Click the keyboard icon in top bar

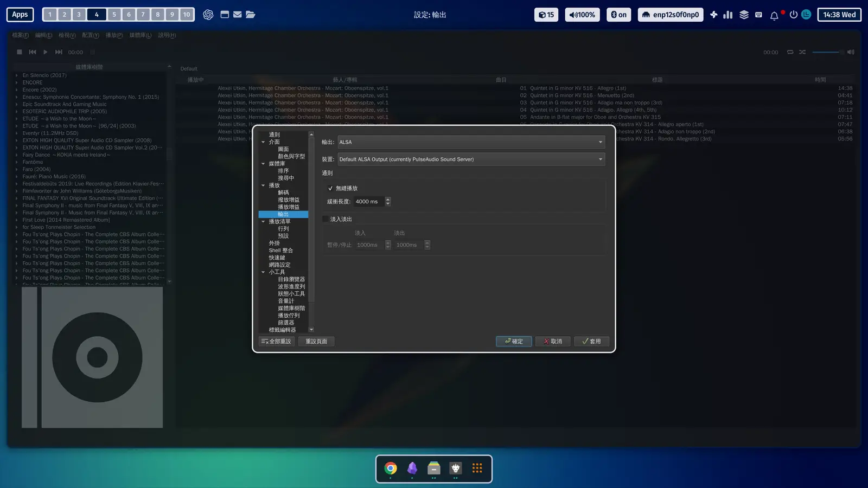tap(758, 15)
